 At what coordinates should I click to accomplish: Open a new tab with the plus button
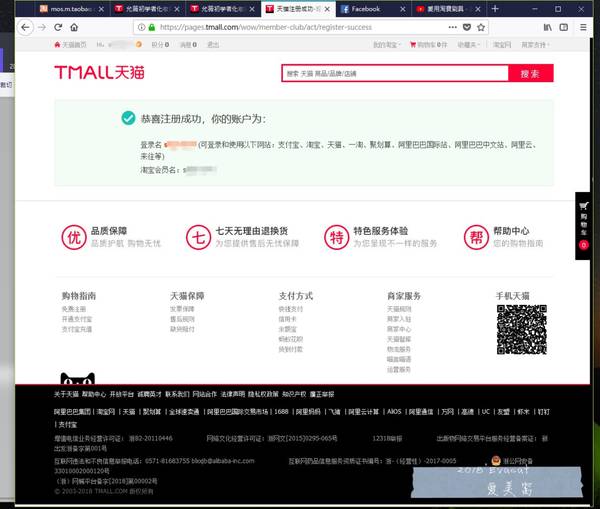click(x=495, y=9)
